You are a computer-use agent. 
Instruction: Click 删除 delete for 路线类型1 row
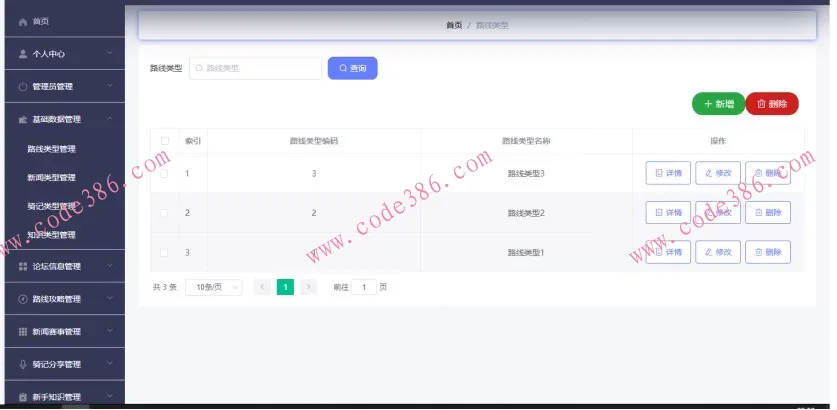click(x=768, y=252)
